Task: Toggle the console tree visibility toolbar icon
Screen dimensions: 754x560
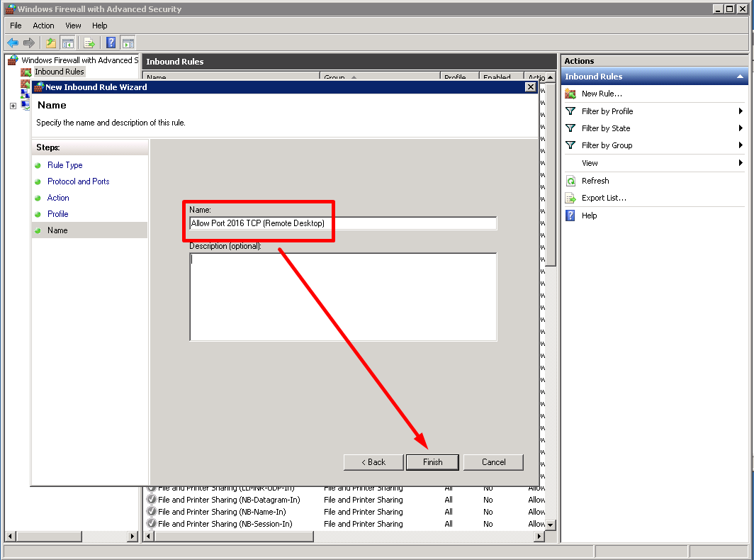Action: pyautogui.click(x=67, y=43)
